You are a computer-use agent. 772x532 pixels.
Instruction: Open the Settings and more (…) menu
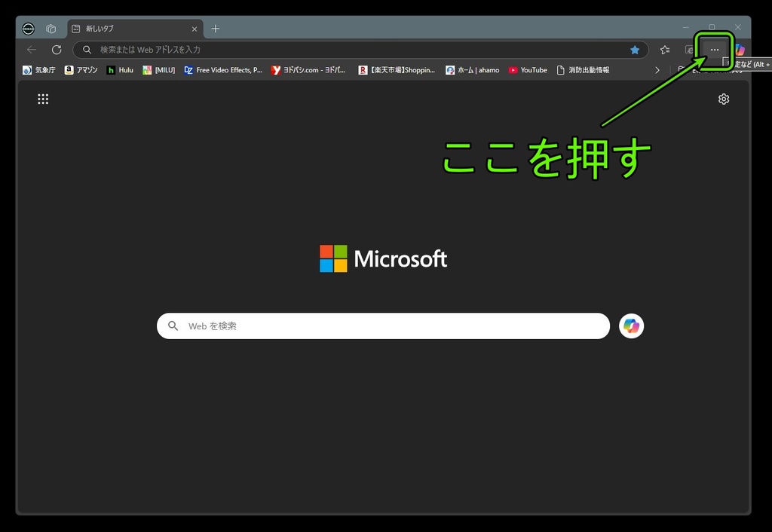715,50
